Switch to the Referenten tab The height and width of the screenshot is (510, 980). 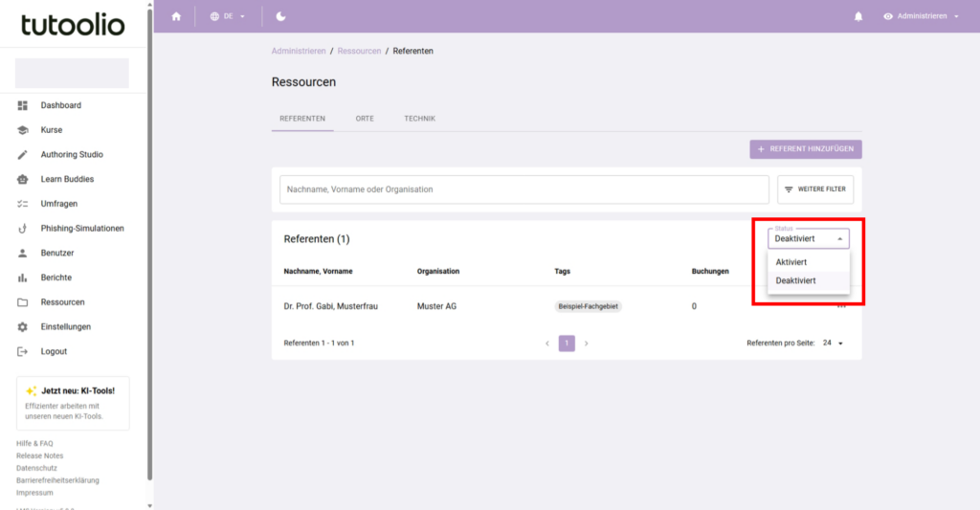coord(302,118)
